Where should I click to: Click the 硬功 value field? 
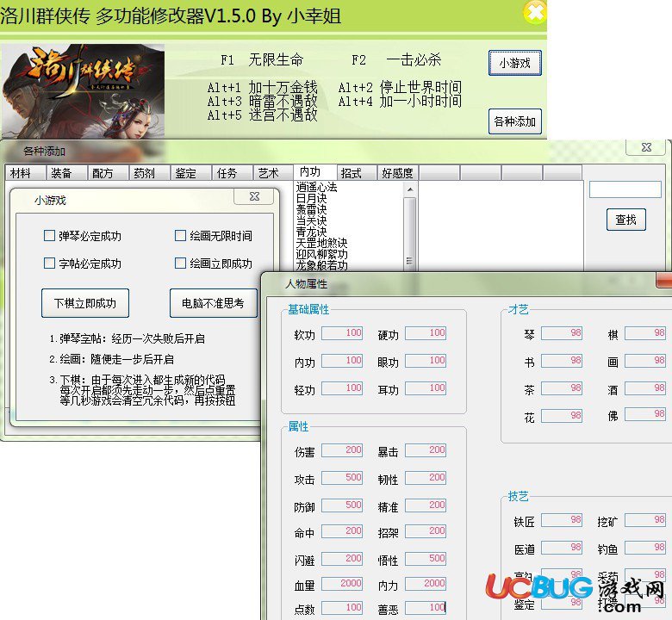tap(426, 333)
